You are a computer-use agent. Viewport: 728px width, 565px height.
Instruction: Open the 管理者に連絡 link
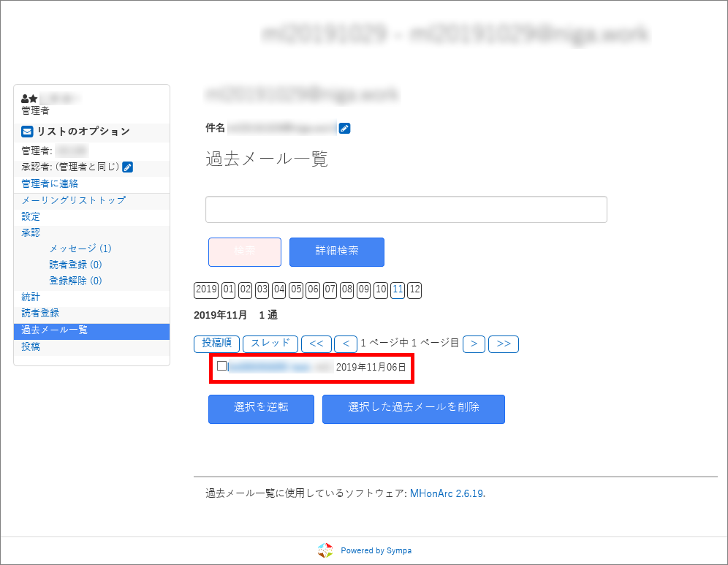[50, 184]
